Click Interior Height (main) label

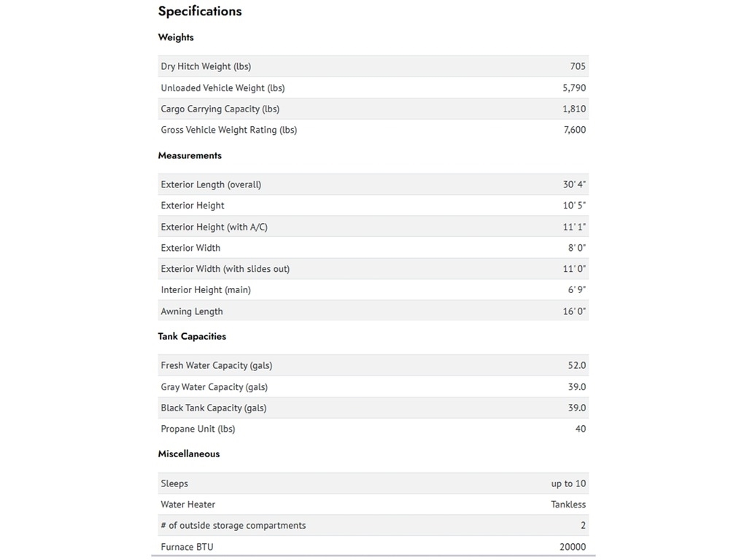coord(206,290)
